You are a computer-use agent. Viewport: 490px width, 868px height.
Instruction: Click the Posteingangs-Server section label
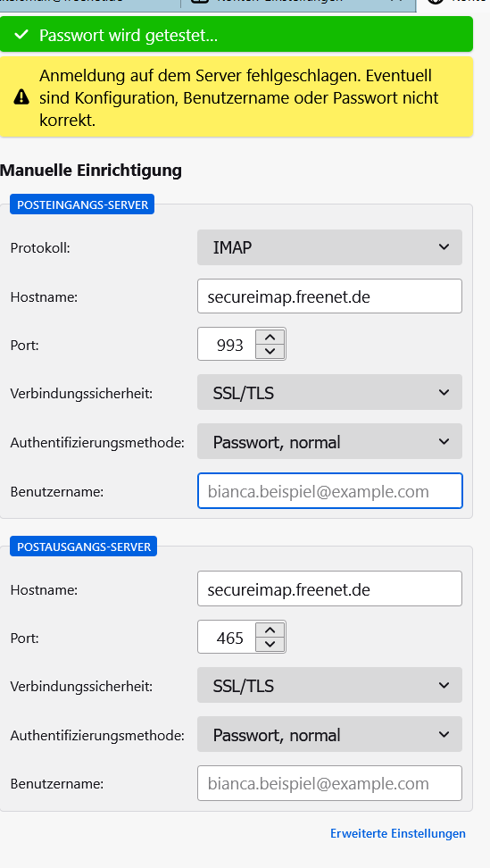pyautogui.click(x=82, y=204)
